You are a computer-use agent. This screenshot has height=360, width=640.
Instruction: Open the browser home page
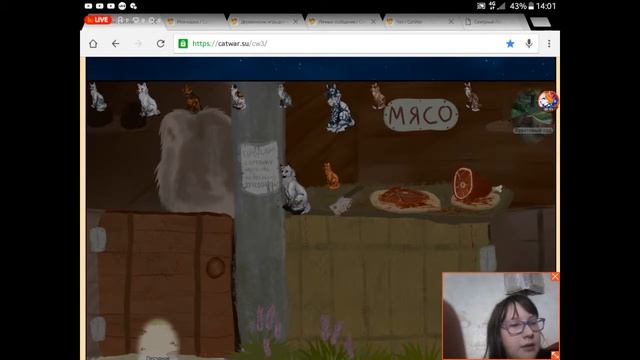coord(93,44)
